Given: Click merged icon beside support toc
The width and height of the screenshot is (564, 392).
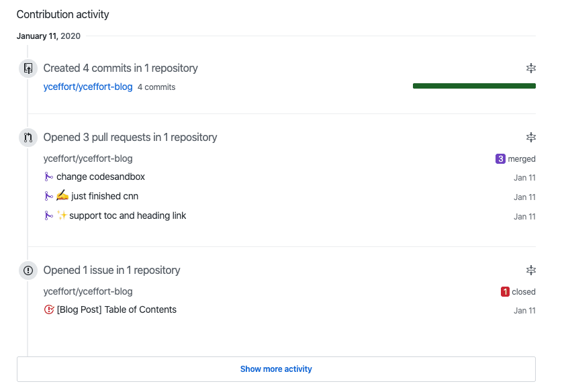Looking at the screenshot, I should [48, 216].
